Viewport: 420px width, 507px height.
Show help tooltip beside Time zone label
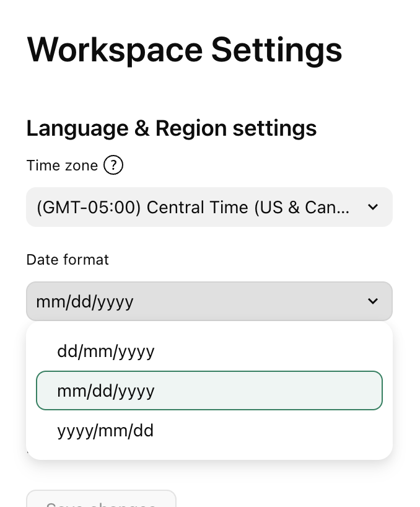pos(113,165)
